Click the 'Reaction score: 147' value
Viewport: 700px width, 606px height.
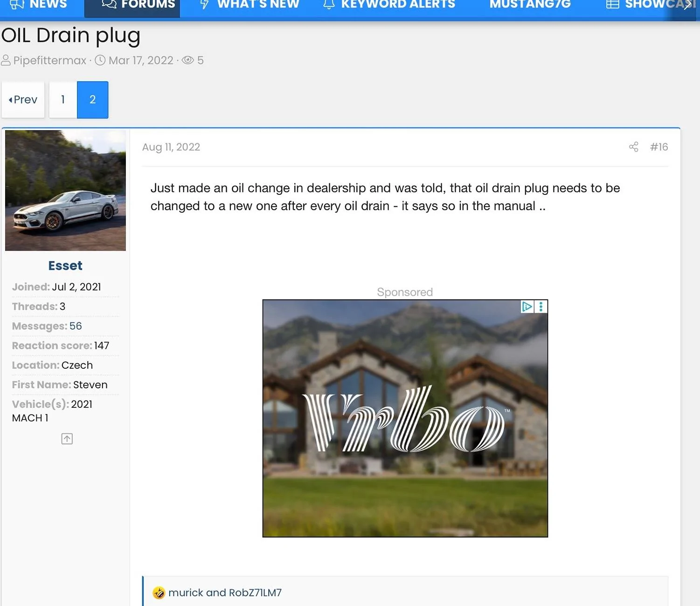tap(102, 345)
